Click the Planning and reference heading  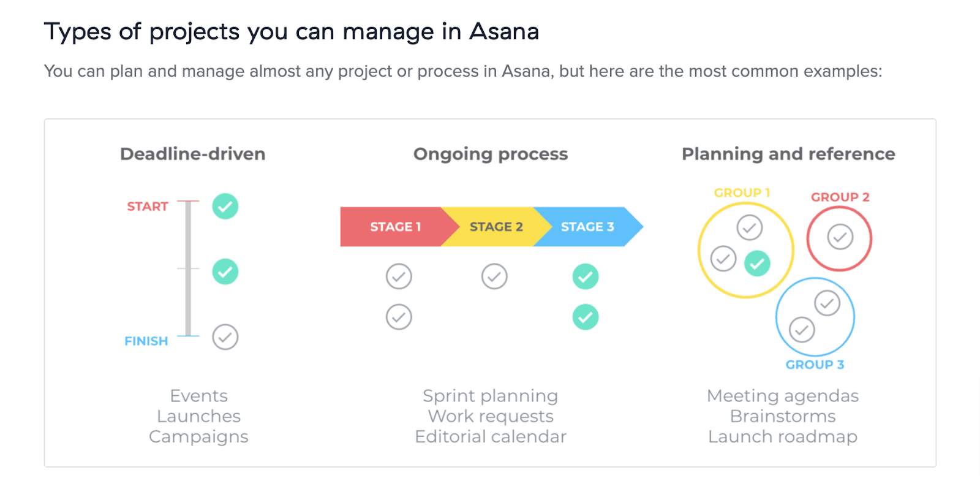coord(788,154)
